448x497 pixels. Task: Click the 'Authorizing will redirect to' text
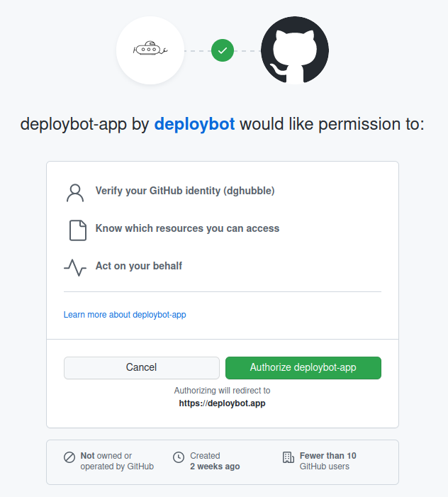(222, 391)
